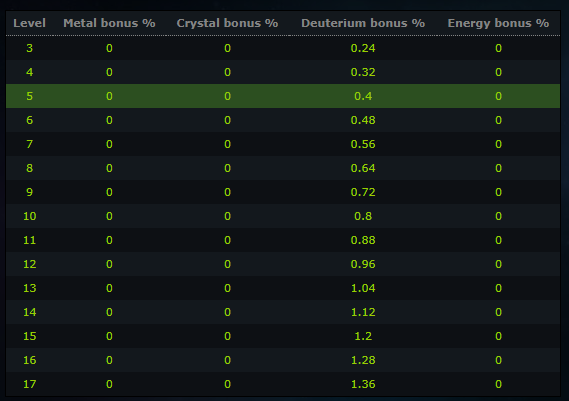Click energy bonus 0 in level 3 row
The height and width of the screenshot is (401, 569).
[x=498, y=48]
